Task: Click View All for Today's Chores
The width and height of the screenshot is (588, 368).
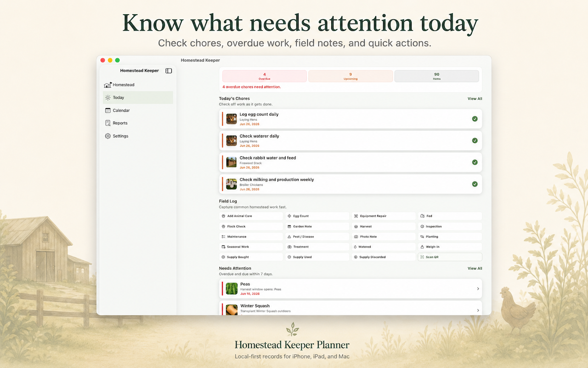Action: (475, 99)
